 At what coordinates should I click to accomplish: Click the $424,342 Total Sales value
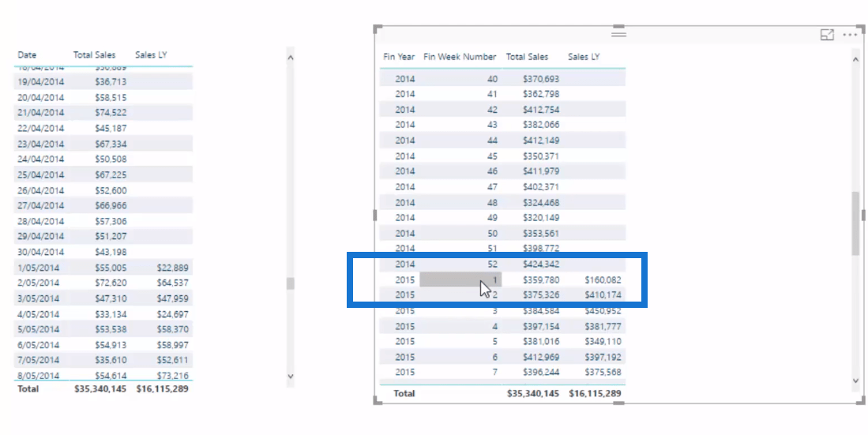(541, 264)
